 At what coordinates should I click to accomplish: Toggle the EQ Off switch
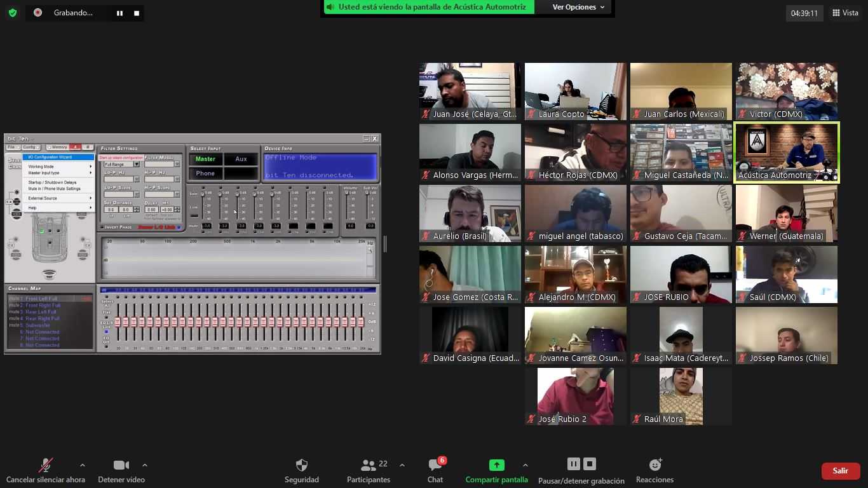(x=106, y=346)
